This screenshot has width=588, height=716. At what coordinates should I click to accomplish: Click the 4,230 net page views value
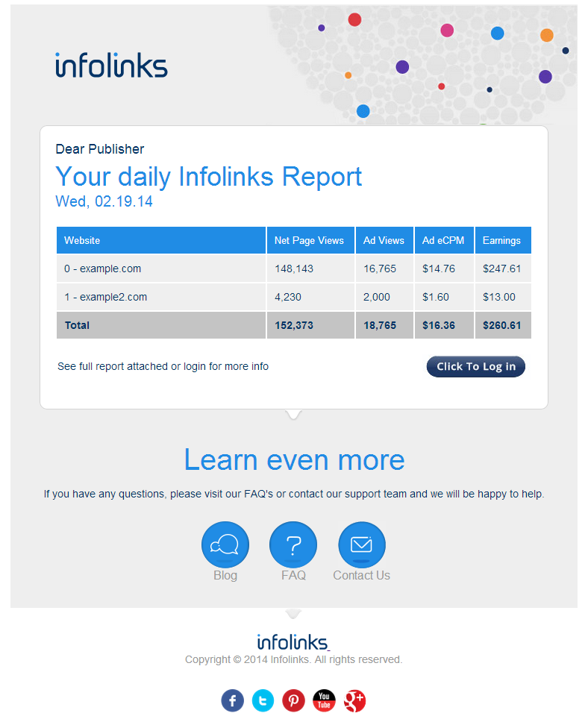click(288, 297)
